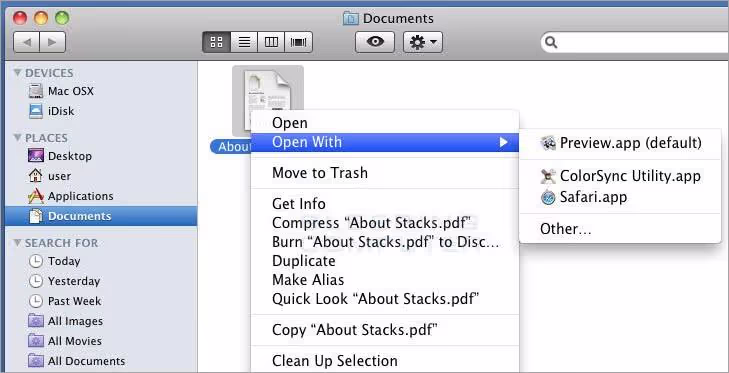
Task: Choose Duplicate in the context menu
Action: click(x=384, y=261)
